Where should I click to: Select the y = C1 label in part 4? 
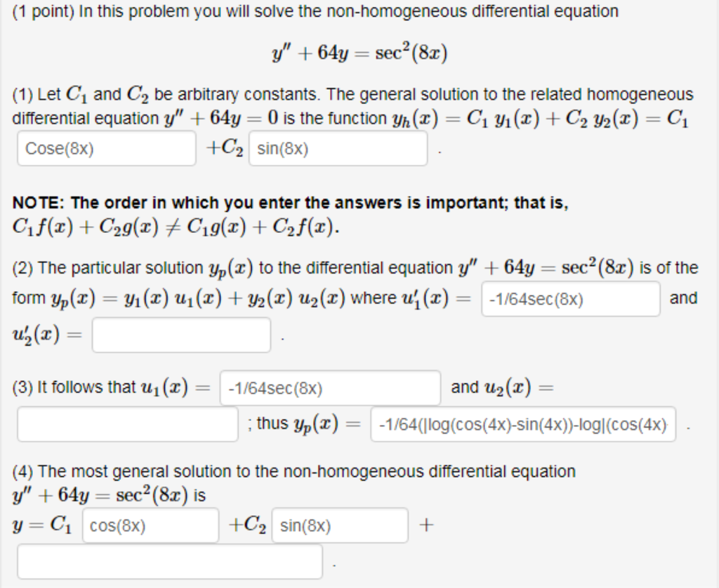pyautogui.click(x=42, y=525)
